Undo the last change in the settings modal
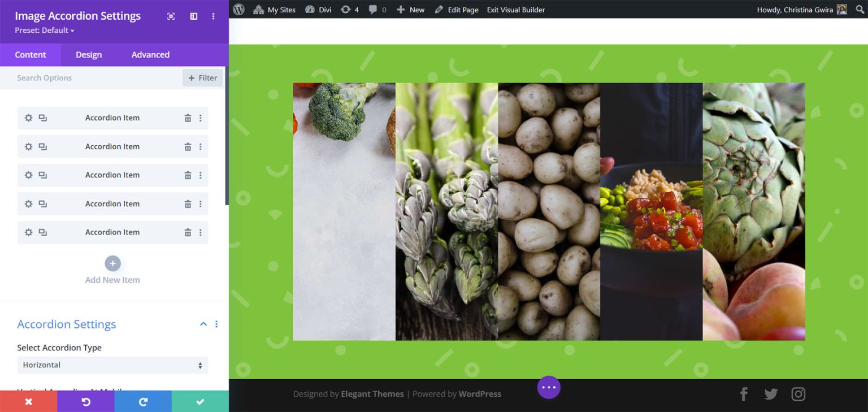 pyautogui.click(x=86, y=401)
